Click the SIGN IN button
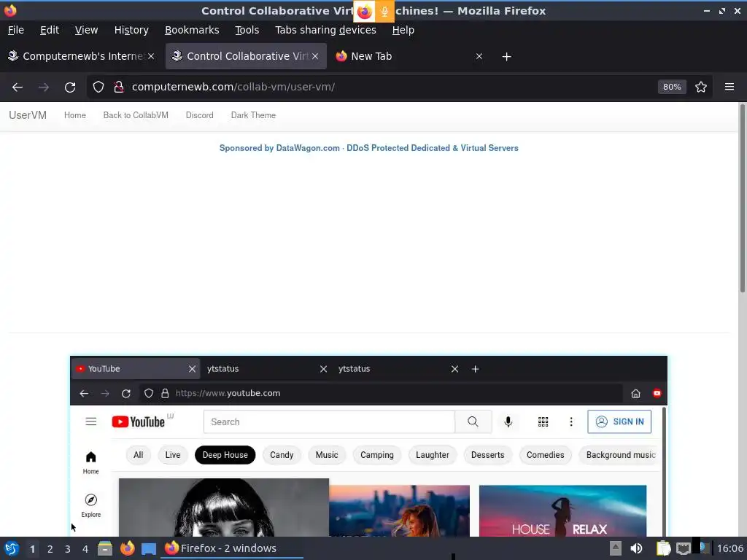The height and width of the screenshot is (560, 747). [619, 421]
